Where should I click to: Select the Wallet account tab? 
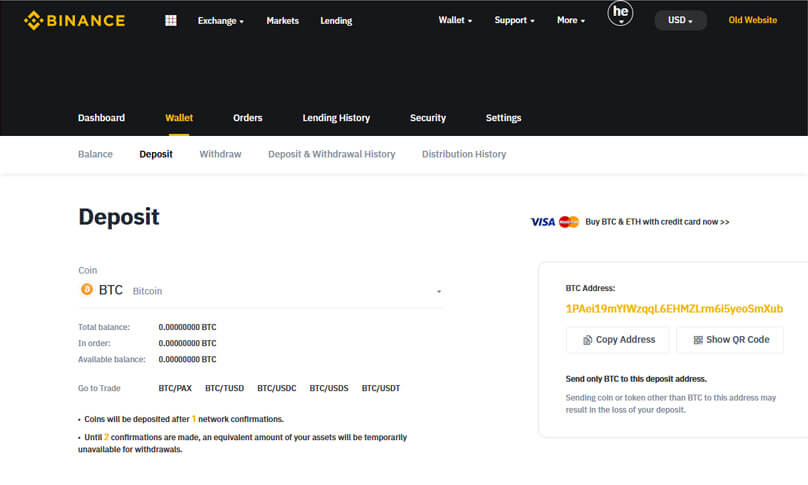pos(179,118)
